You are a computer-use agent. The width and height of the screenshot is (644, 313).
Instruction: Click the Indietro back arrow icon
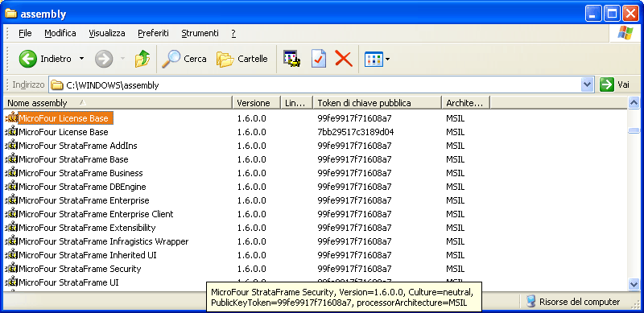(x=28, y=60)
